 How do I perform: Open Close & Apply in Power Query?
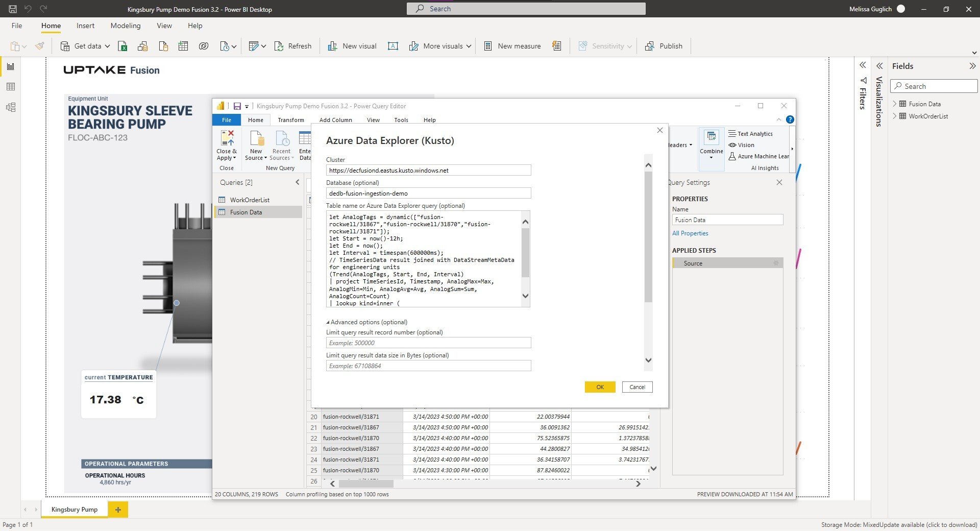tap(227, 145)
